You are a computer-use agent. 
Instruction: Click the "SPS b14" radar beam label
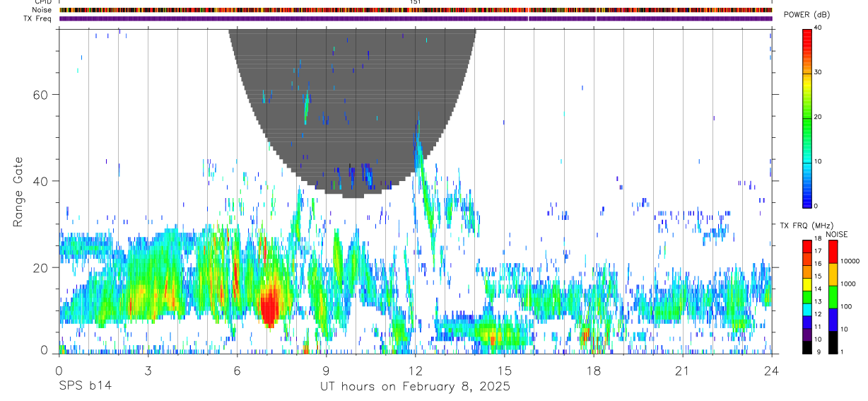click(x=85, y=386)
